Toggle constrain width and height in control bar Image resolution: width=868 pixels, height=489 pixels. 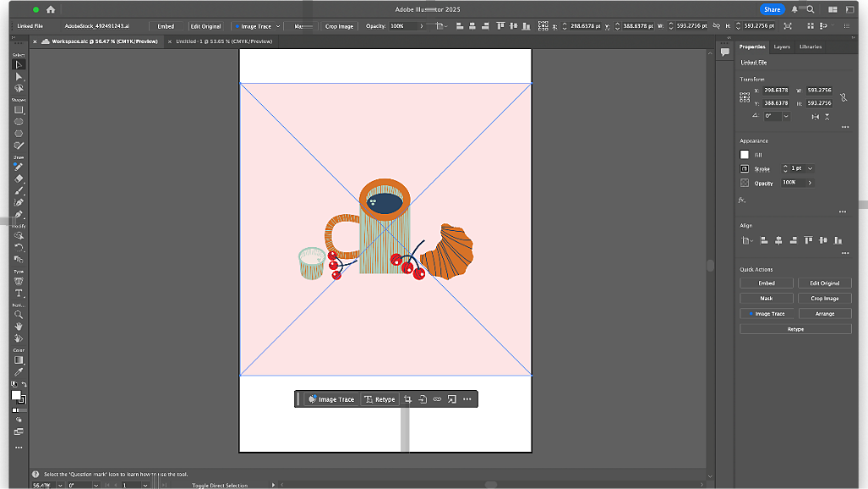[x=717, y=26]
